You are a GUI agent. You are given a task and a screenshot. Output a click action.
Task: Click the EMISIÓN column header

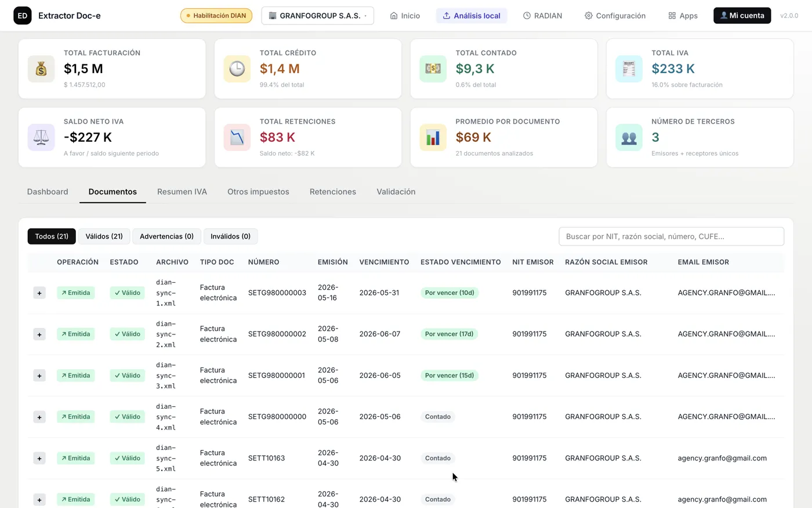333,262
